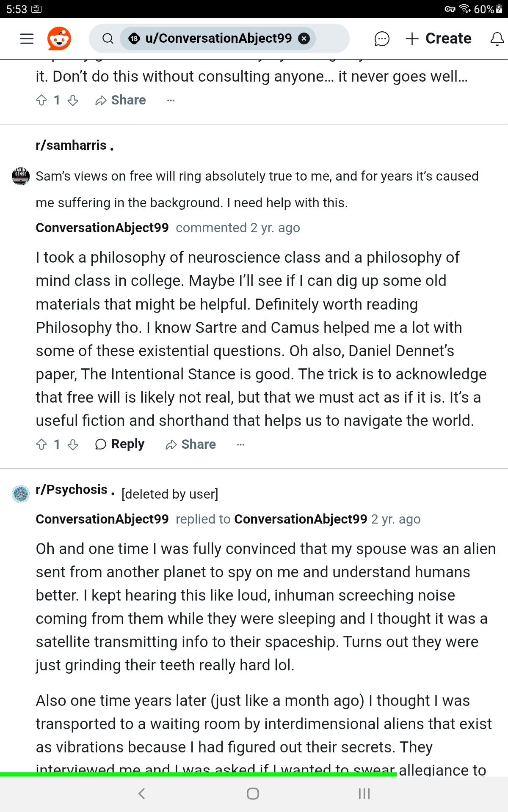The image size is (508, 812).
Task: Open more options for the top comment
Action: point(171,100)
